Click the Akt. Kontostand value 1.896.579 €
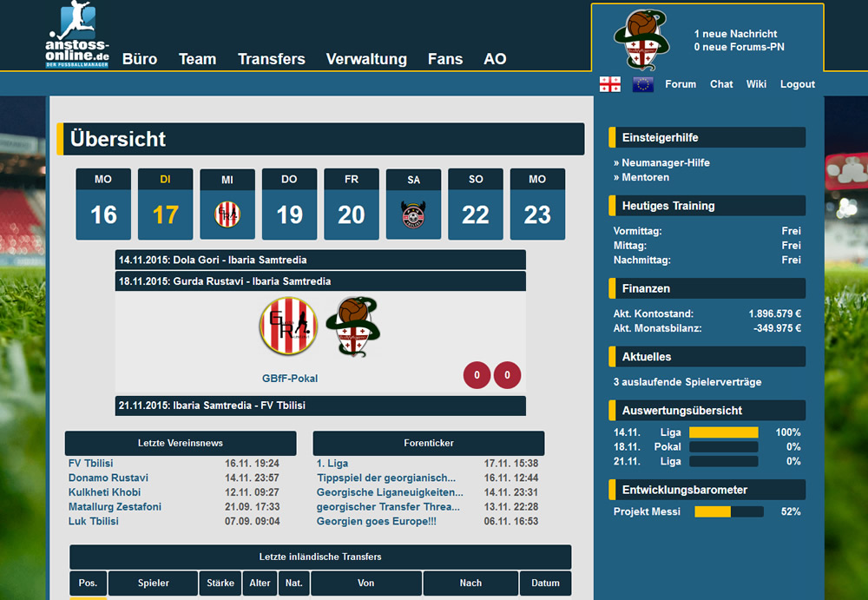The width and height of the screenshot is (868, 600). coord(774,313)
